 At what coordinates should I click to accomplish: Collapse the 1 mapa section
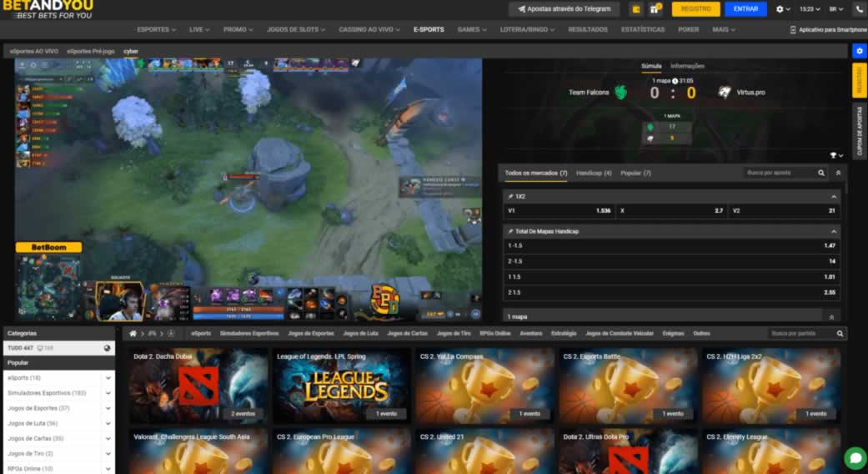tap(831, 317)
